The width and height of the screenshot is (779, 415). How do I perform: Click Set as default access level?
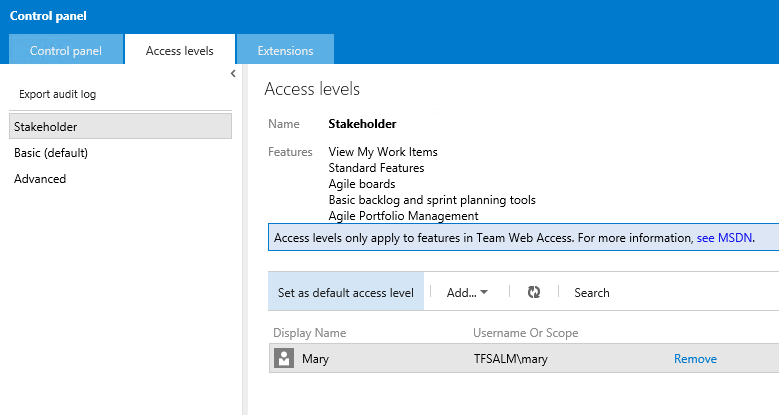click(x=346, y=292)
